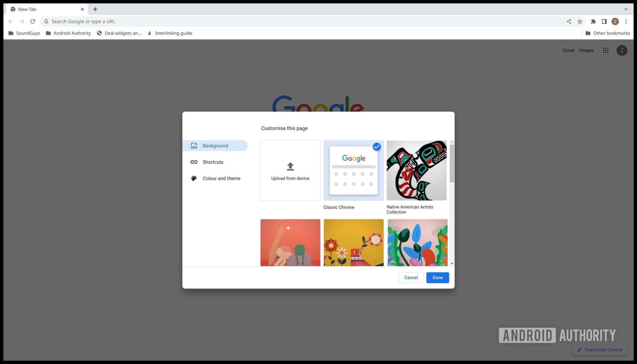Open new tab with plus icon
This screenshot has width=637, height=364.
pos(95,9)
